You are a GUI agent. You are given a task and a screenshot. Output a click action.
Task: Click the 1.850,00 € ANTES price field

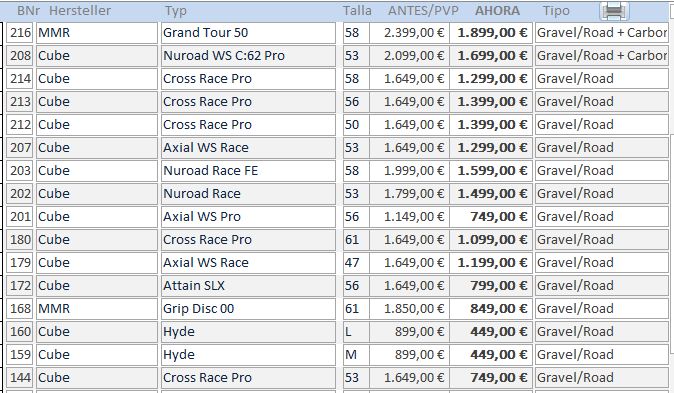click(409, 309)
